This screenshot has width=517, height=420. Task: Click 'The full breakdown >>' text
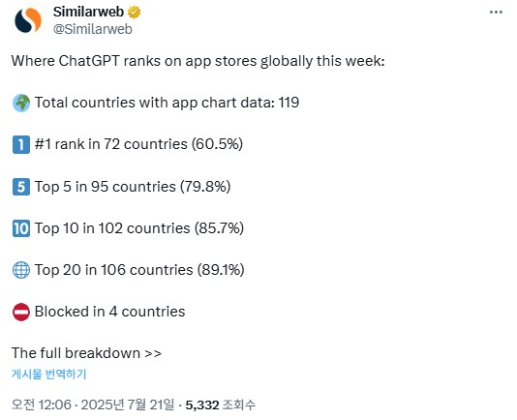(x=86, y=353)
